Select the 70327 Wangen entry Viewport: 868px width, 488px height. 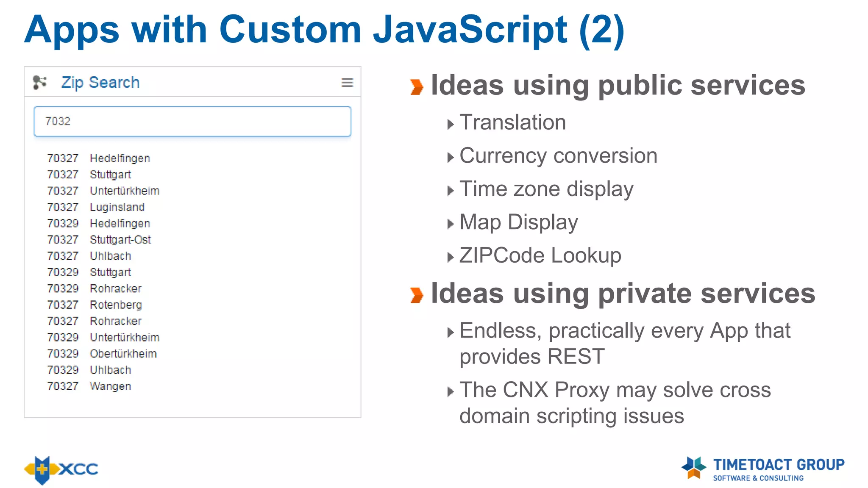click(89, 386)
